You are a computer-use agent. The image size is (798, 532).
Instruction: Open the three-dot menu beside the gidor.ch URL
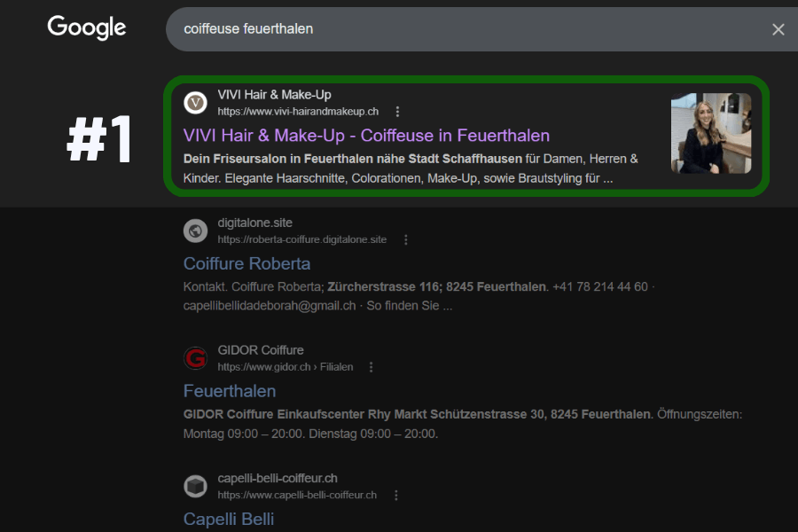(371, 367)
